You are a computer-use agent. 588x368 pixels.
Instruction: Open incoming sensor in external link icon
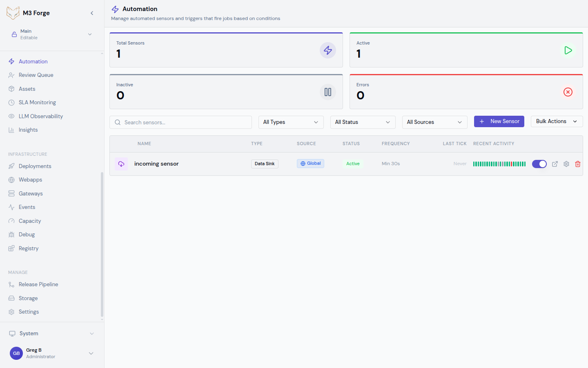coord(555,164)
